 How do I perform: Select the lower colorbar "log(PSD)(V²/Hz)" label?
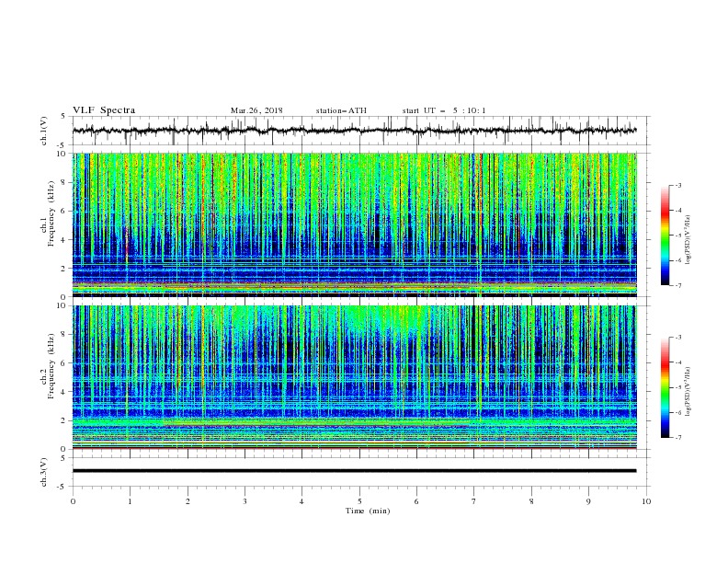[x=688, y=392]
